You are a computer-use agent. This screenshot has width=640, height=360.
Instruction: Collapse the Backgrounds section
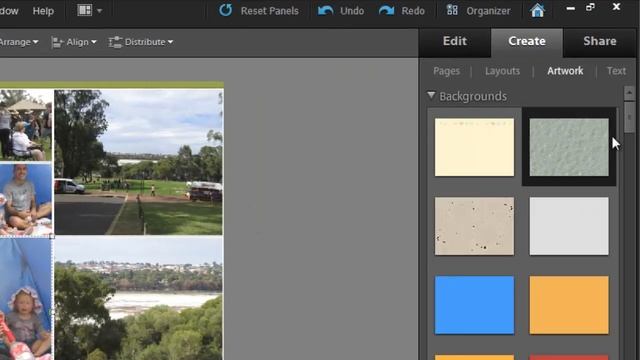pyautogui.click(x=431, y=96)
